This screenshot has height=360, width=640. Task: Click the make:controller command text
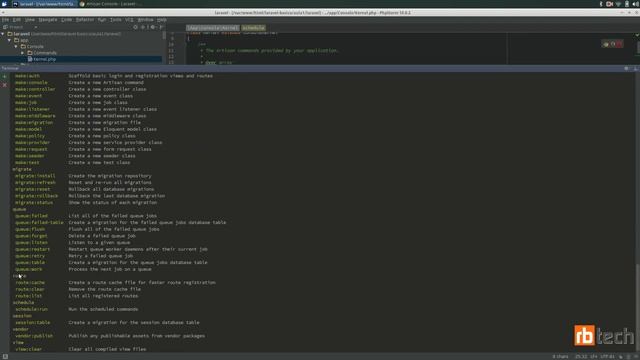point(35,89)
